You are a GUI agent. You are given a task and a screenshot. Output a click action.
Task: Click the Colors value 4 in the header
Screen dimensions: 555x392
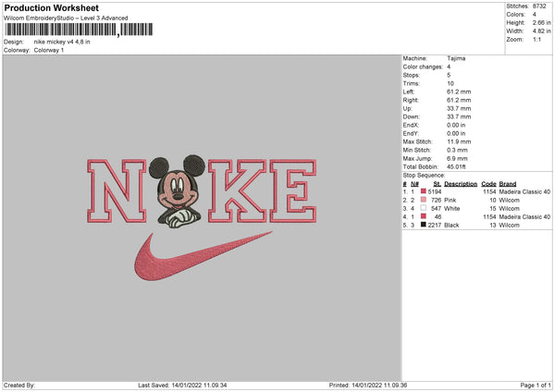(x=534, y=15)
